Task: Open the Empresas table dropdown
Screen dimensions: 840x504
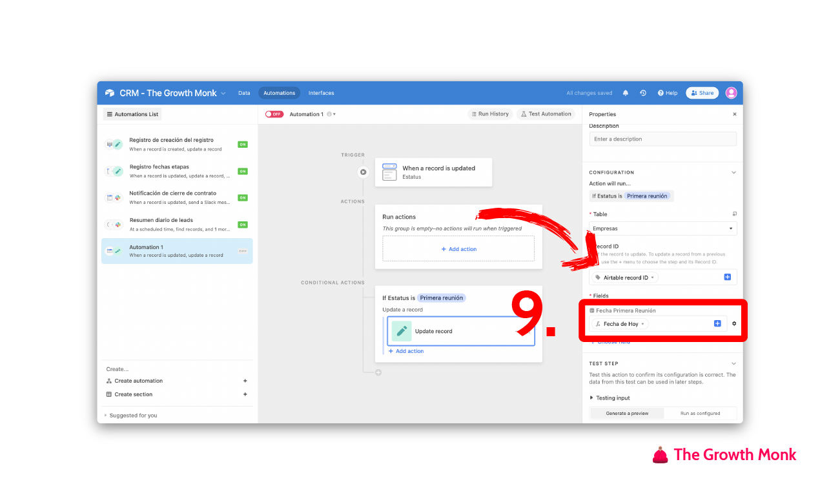Action: [662, 228]
